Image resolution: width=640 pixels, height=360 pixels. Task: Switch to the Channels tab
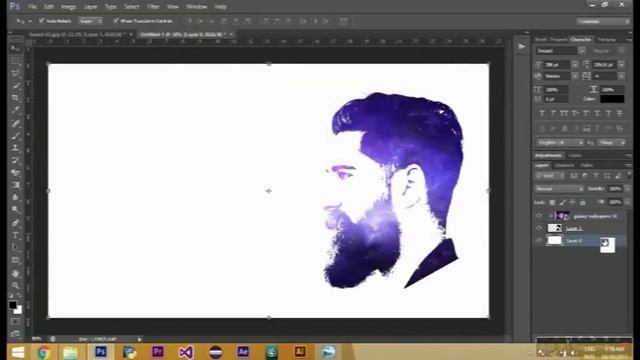click(x=564, y=165)
